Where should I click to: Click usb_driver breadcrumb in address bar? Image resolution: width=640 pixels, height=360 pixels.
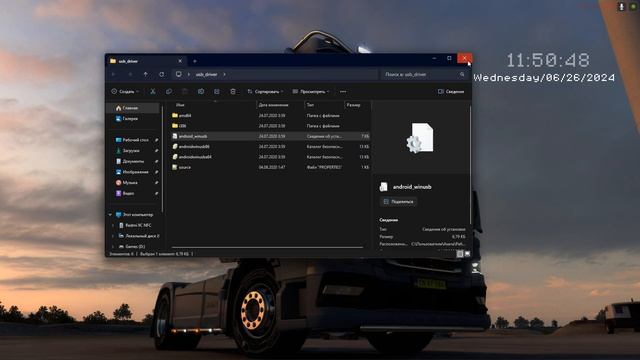pos(207,74)
